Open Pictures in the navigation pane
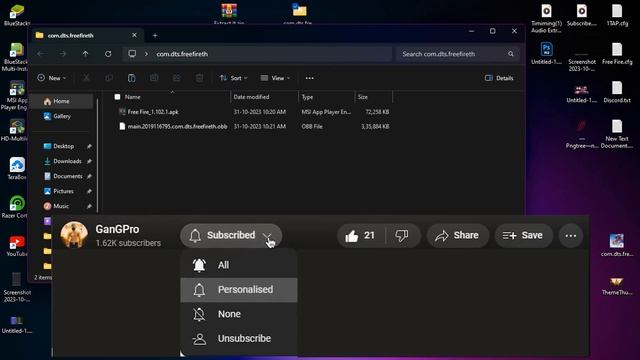 point(63,191)
